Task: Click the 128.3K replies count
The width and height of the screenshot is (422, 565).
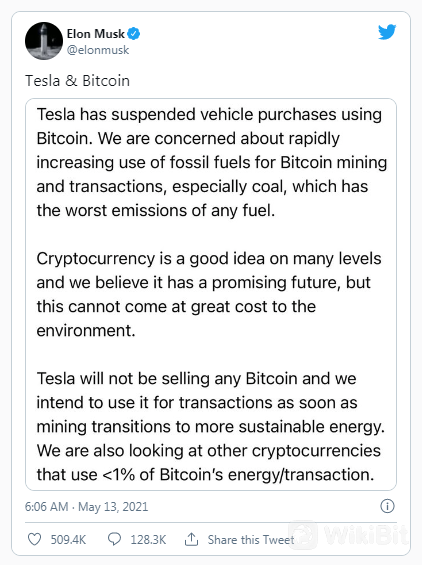Action: [x=148, y=539]
